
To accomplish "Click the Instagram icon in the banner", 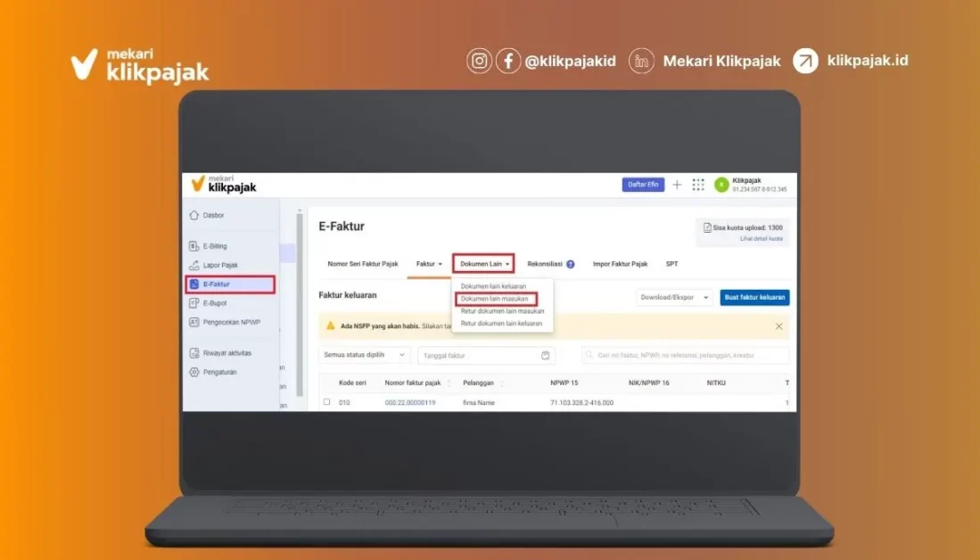I will click(480, 62).
